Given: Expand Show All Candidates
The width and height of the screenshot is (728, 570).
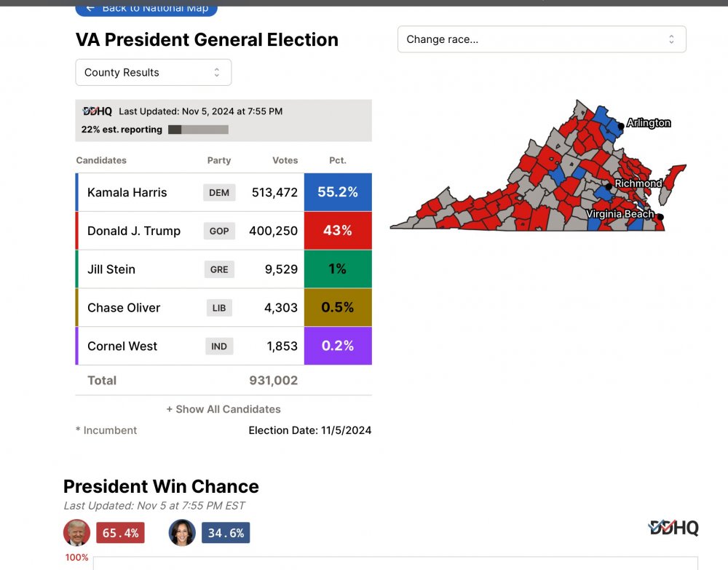Looking at the screenshot, I should (x=223, y=409).
